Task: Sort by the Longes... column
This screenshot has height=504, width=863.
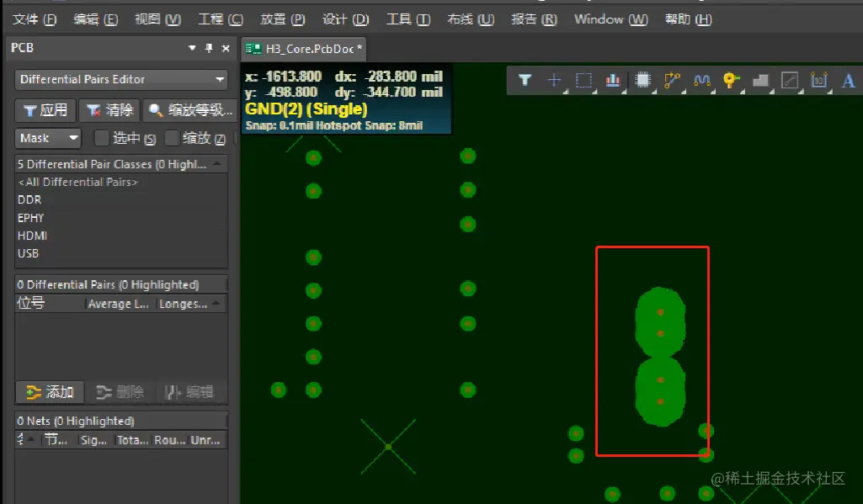Action: point(190,304)
